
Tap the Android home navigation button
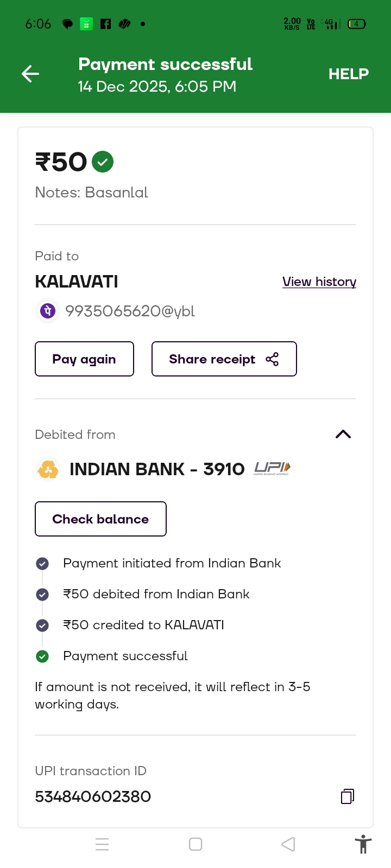[x=195, y=844]
